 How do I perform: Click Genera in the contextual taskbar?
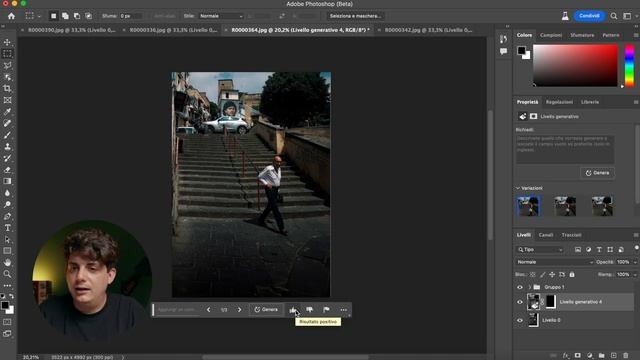pos(266,310)
